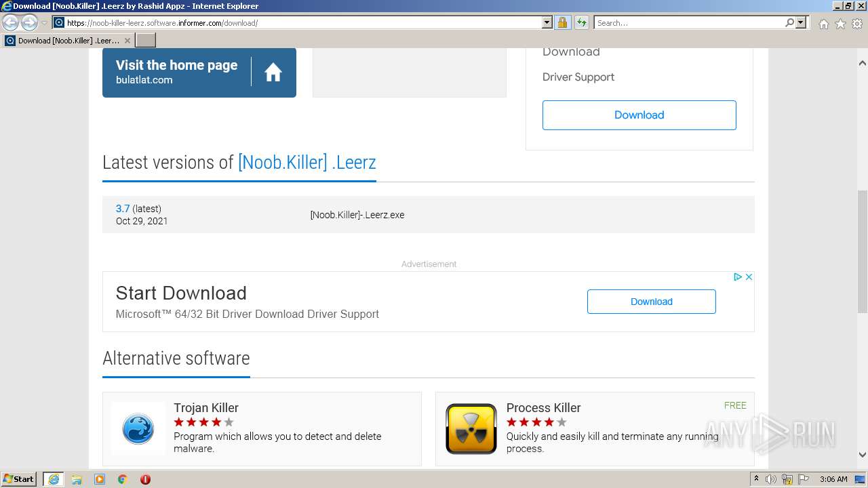This screenshot has width=868, height=488.
Task: Open the Process Killer radiation icon
Action: pyautogui.click(x=471, y=428)
